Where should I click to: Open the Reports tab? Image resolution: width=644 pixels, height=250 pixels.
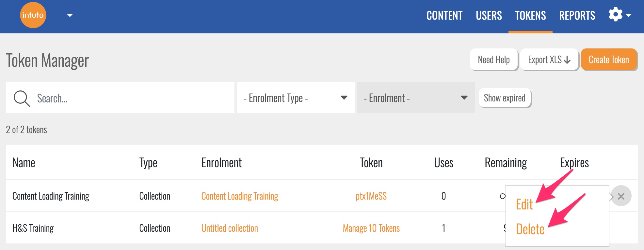577,15
